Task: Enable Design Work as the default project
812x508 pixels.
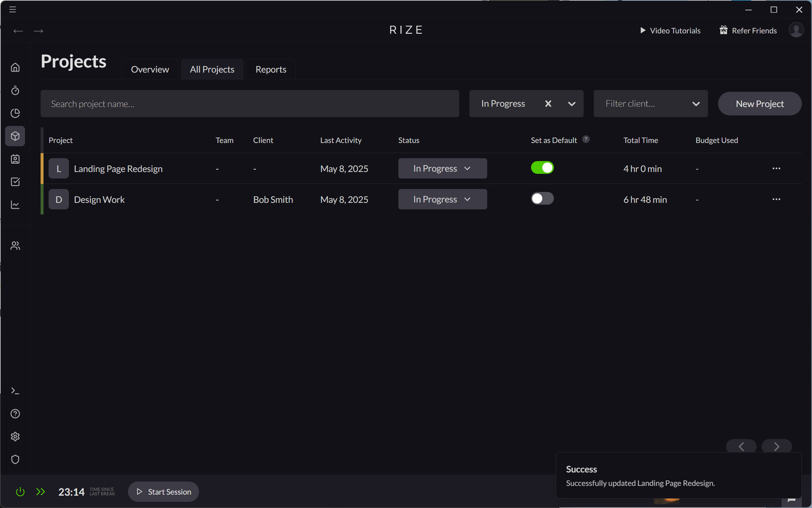Action: click(542, 198)
